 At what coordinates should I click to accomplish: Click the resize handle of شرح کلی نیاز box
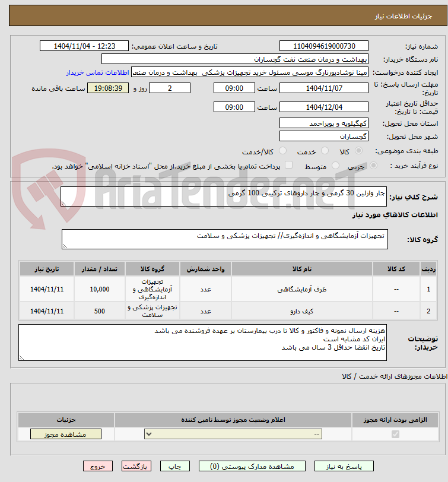(x=63, y=204)
